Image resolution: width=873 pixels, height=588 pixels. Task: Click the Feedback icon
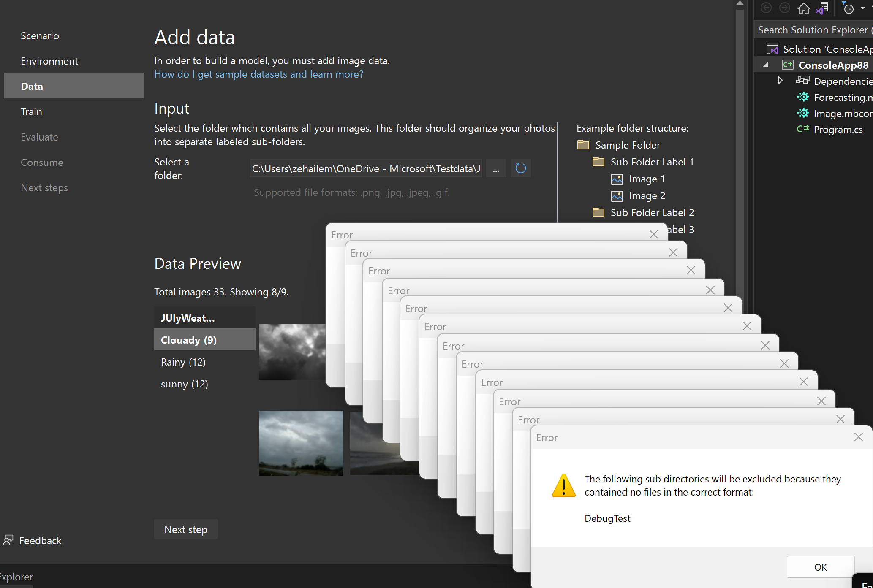pos(8,540)
